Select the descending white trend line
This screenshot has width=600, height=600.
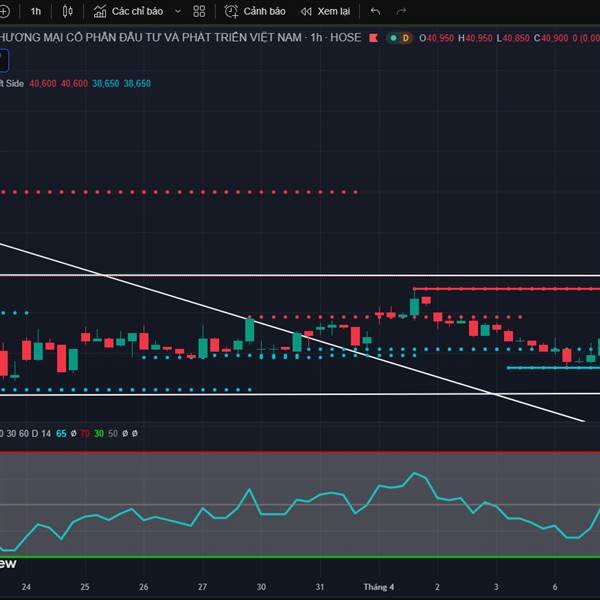[200, 305]
